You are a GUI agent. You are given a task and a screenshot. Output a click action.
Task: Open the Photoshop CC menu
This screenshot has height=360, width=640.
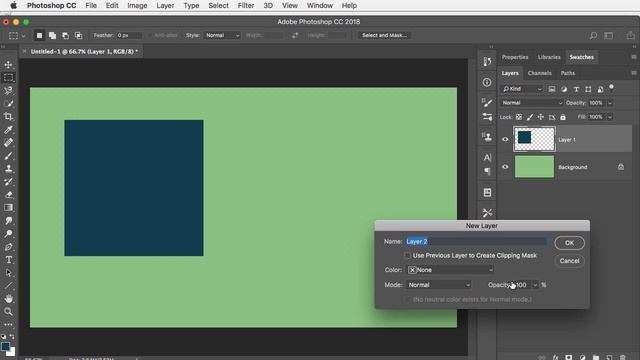tap(51, 5)
